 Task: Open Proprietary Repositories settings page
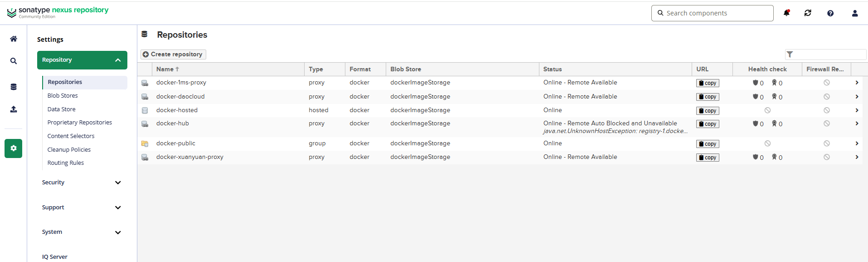80,123
